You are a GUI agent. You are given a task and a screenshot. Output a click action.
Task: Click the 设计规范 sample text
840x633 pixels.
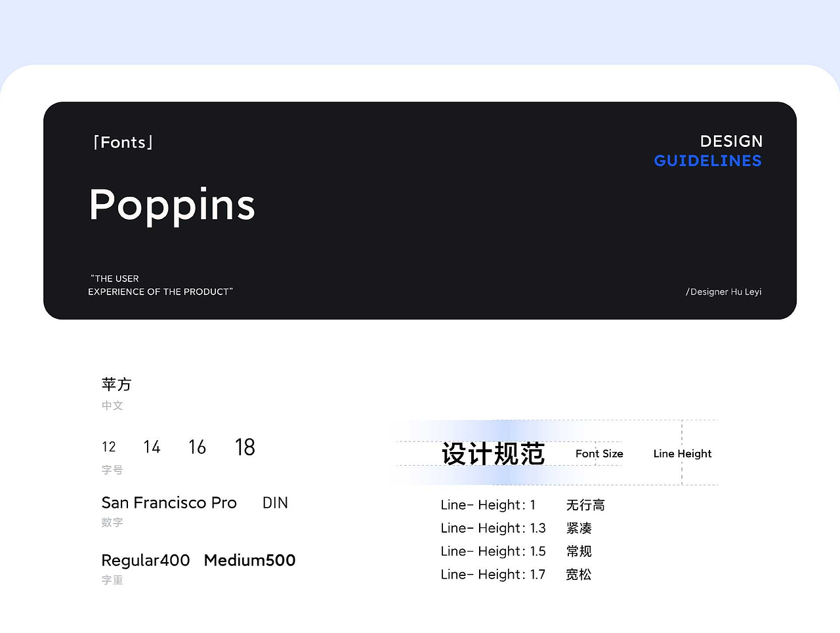[493, 454]
